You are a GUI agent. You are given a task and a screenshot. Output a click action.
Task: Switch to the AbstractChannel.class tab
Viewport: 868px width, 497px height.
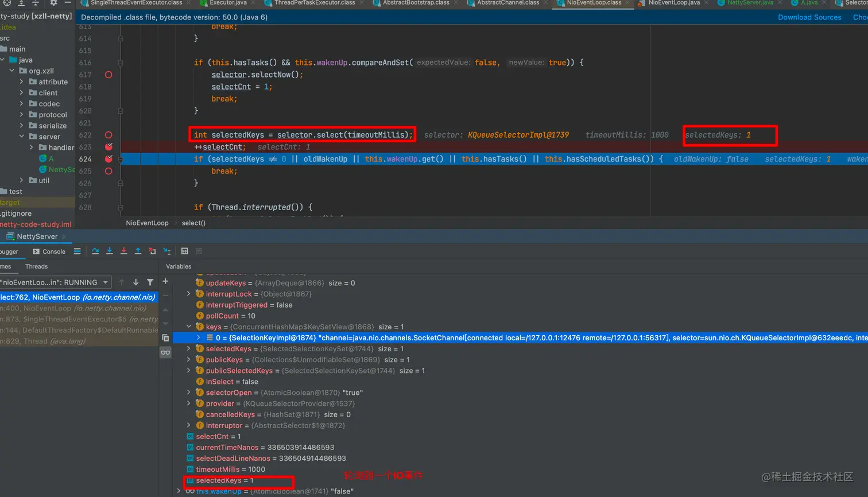click(508, 3)
